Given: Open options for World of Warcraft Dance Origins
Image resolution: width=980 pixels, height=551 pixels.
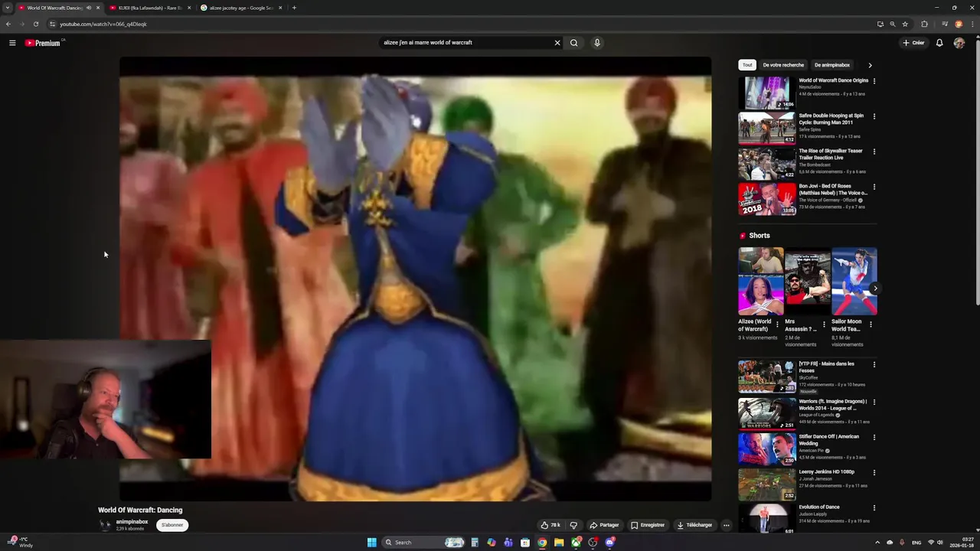Looking at the screenshot, I should click(x=874, y=81).
